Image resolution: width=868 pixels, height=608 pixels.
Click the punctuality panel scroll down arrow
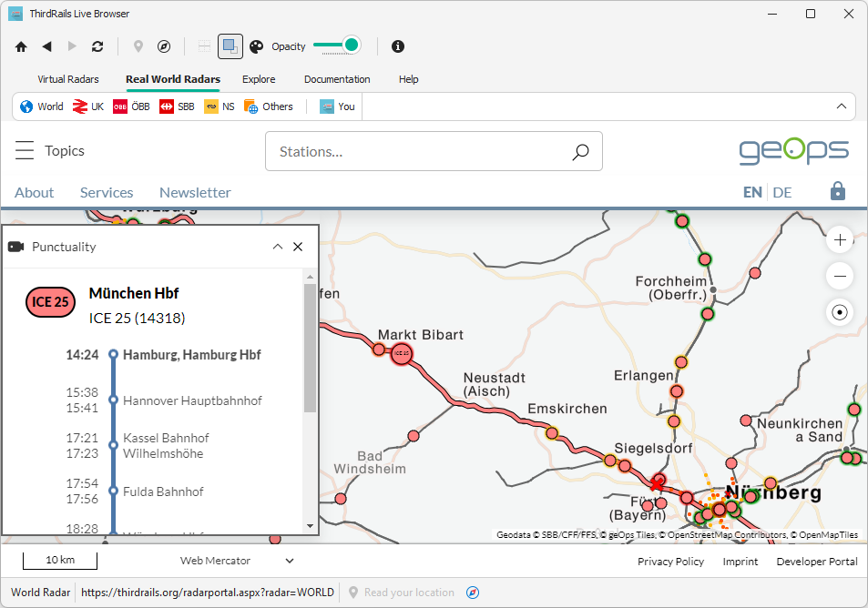310,526
